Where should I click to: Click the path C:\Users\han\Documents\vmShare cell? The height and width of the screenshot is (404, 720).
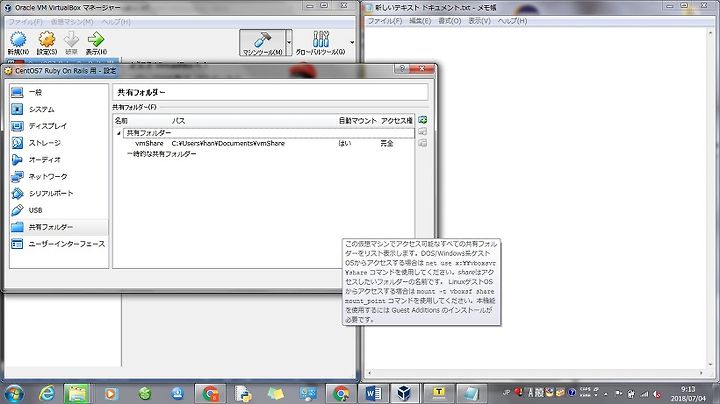point(228,143)
